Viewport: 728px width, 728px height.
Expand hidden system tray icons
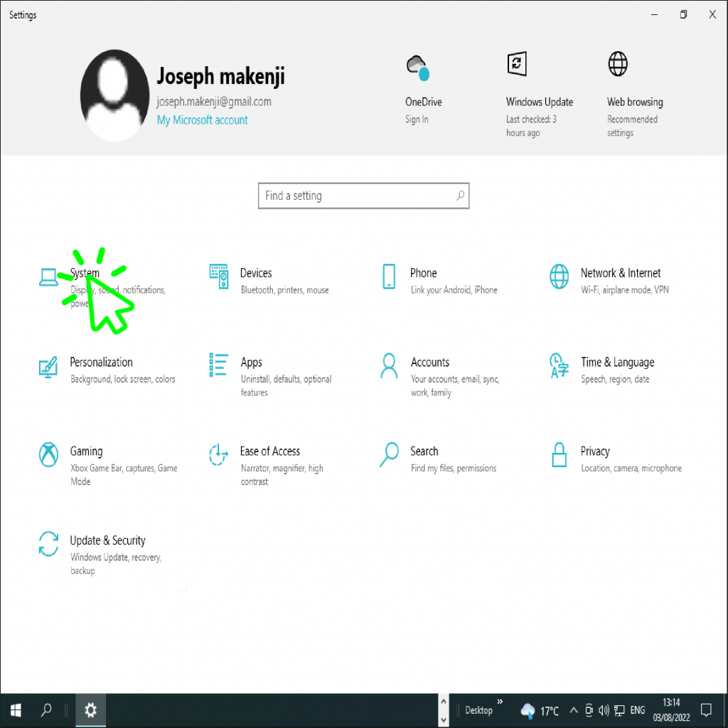[573, 710]
